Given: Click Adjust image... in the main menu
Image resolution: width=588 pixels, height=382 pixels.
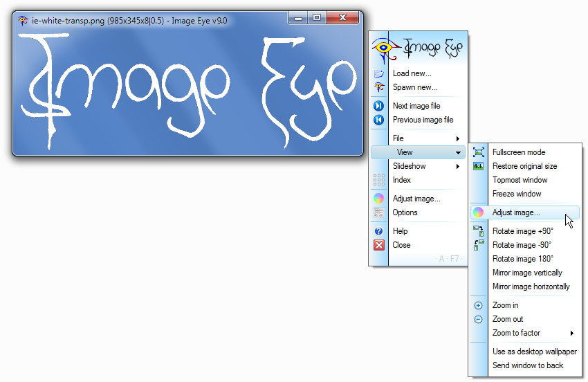Looking at the screenshot, I should coord(416,199).
